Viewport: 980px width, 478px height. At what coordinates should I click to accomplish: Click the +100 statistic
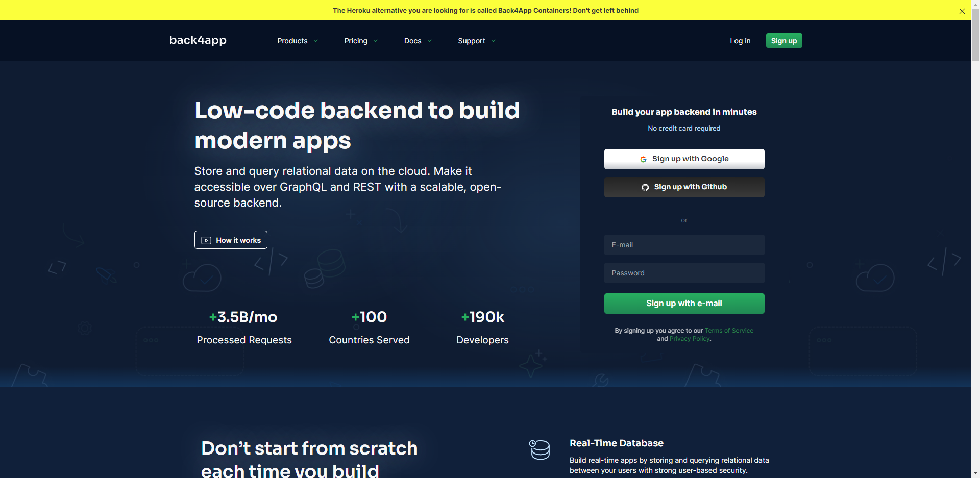pyautogui.click(x=369, y=317)
